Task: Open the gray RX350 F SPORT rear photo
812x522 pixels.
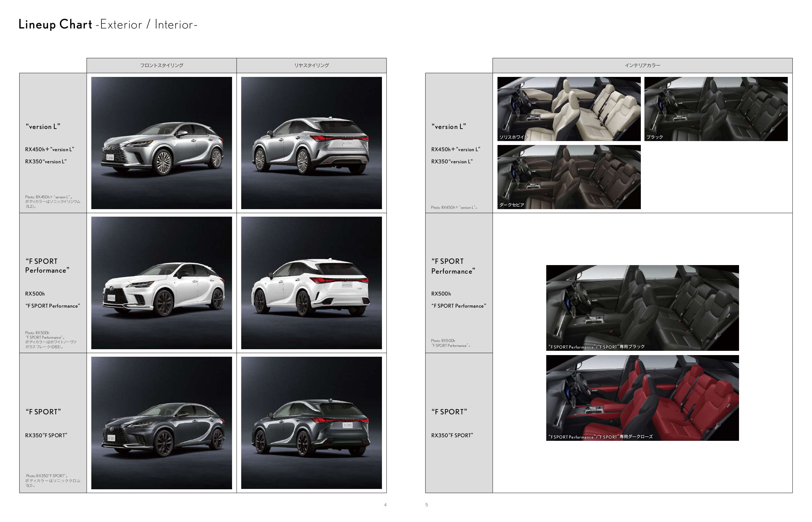Action: [x=311, y=423]
